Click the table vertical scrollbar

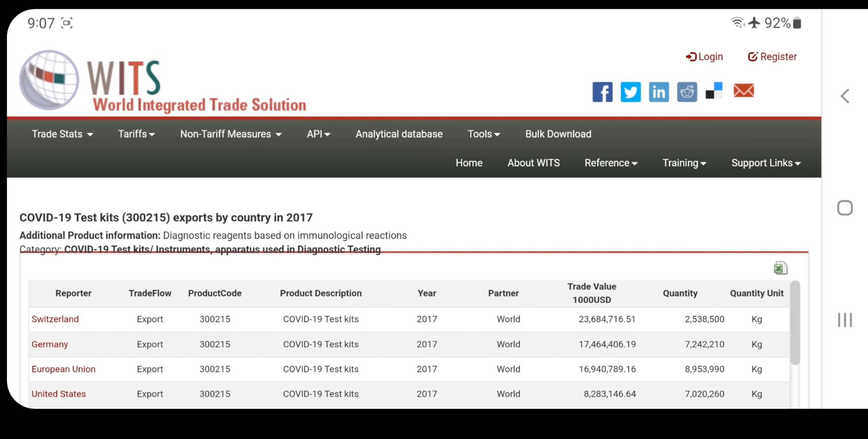point(795,323)
